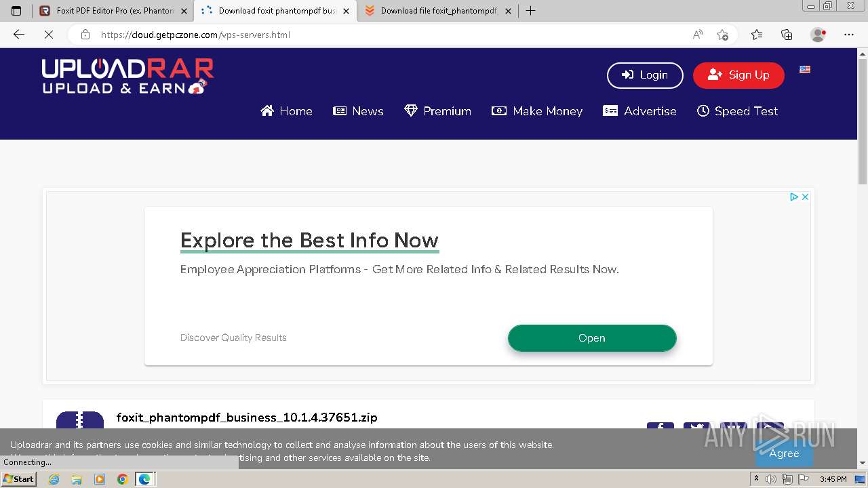
Task: Open Settings and more menu
Action: pyautogui.click(x=849, y=35)
